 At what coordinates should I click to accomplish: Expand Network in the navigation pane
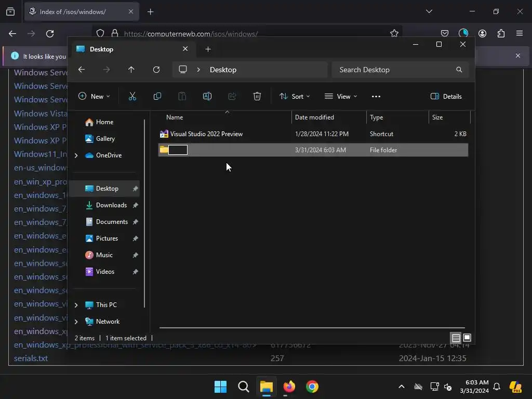tap(76, 322)
